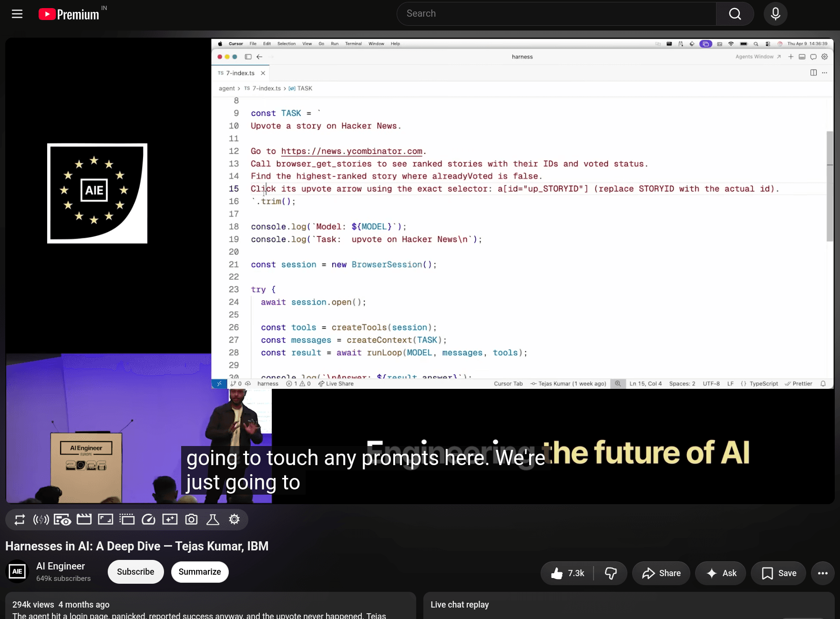Click the TypeScript language mode in the status bar
Viewport: 840px width, 619px height.
click(763, 384)
